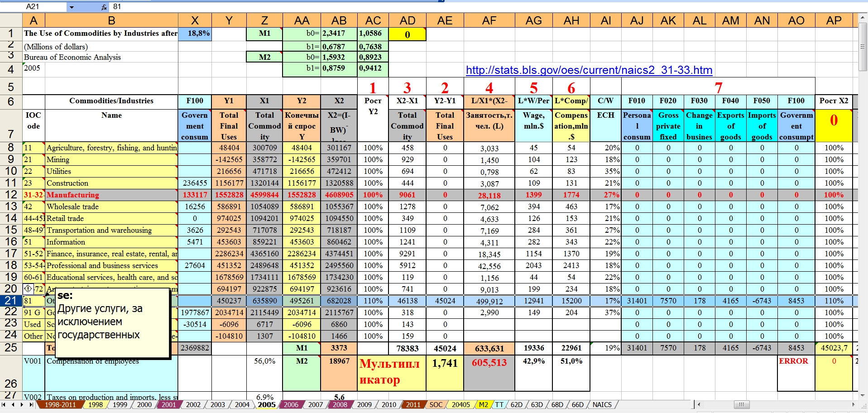Viewport: 868px width, 413px height.
Task: Click the fx insert function icon
Action: pos(104,7)
